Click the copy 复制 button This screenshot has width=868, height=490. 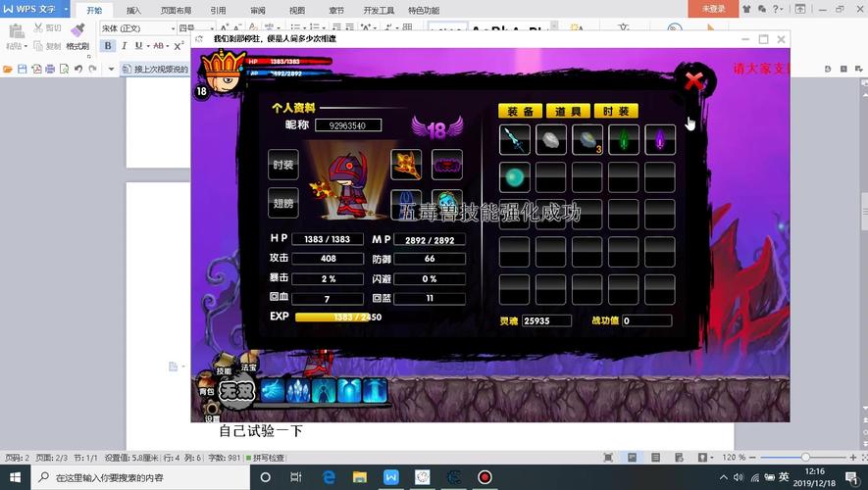pyautogui.click(x=47, y=46)
